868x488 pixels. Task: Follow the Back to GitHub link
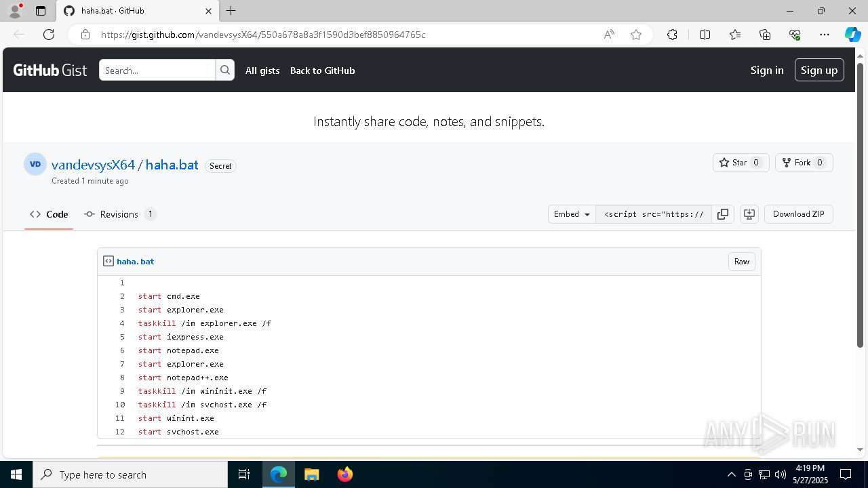(x=322, y=70)
